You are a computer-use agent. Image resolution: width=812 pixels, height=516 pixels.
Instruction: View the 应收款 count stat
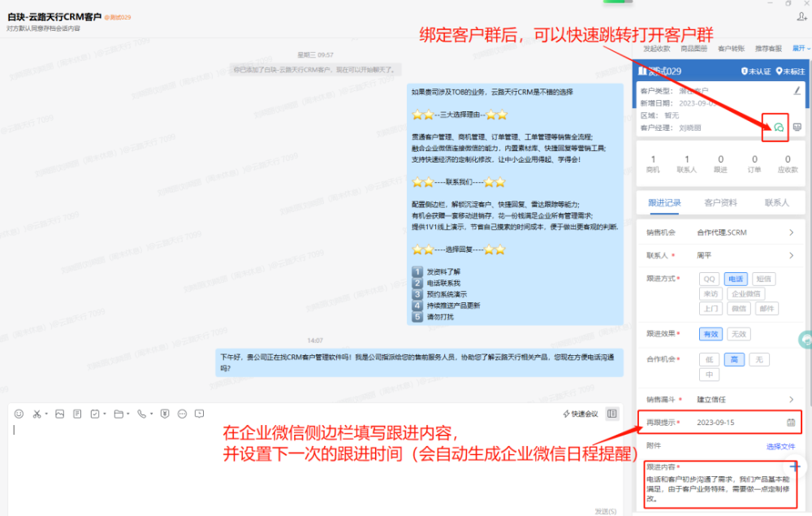pos(788,163)
